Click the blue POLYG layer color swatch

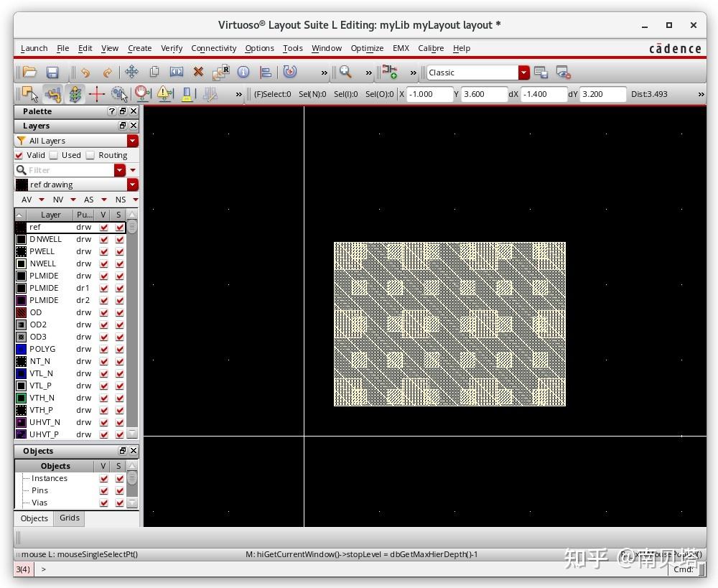click(x=22, y=349)
